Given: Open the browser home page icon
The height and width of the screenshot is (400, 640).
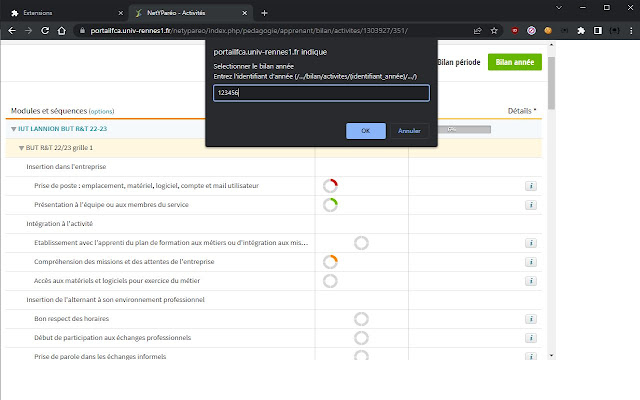Looking at the screenshot, I should [62, 31].
